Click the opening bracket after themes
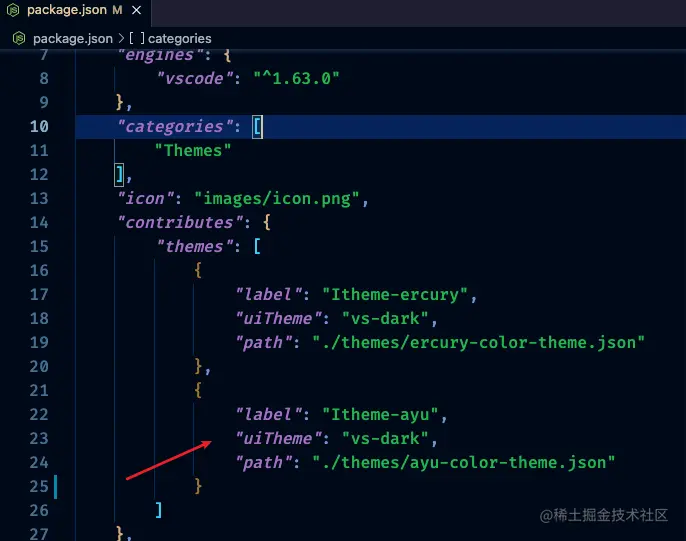The image size is (686, 541). 257,246
